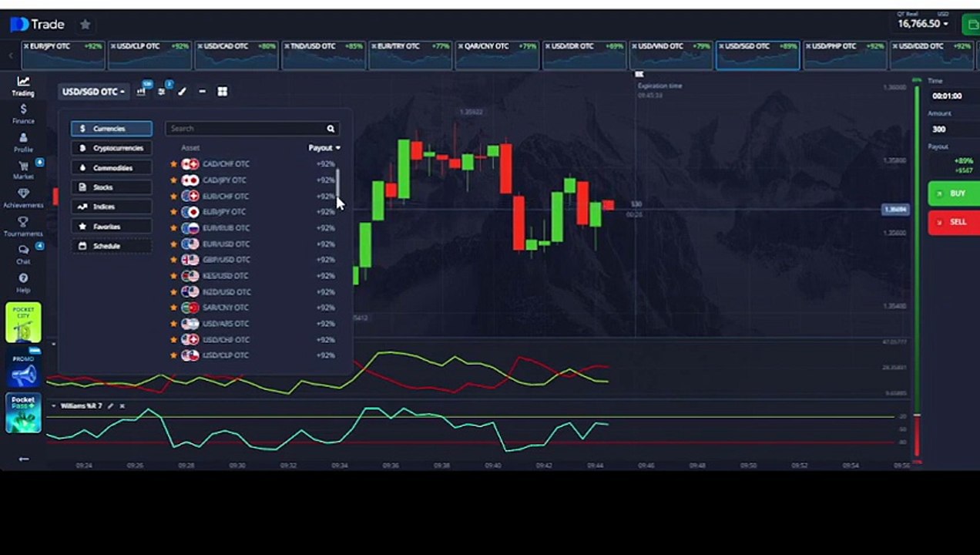Select the drawing pencil tool

[182, 91]
